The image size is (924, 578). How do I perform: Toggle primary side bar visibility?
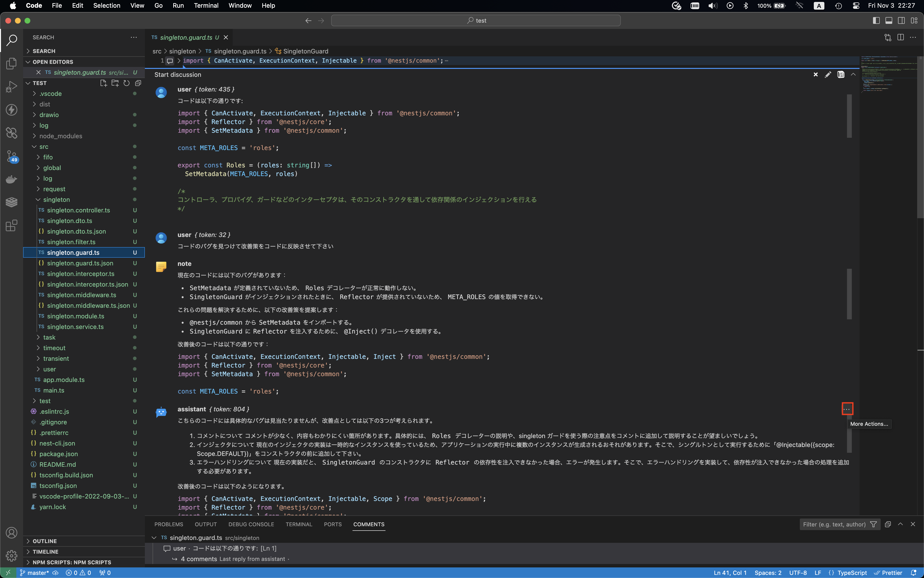[876, 21]
